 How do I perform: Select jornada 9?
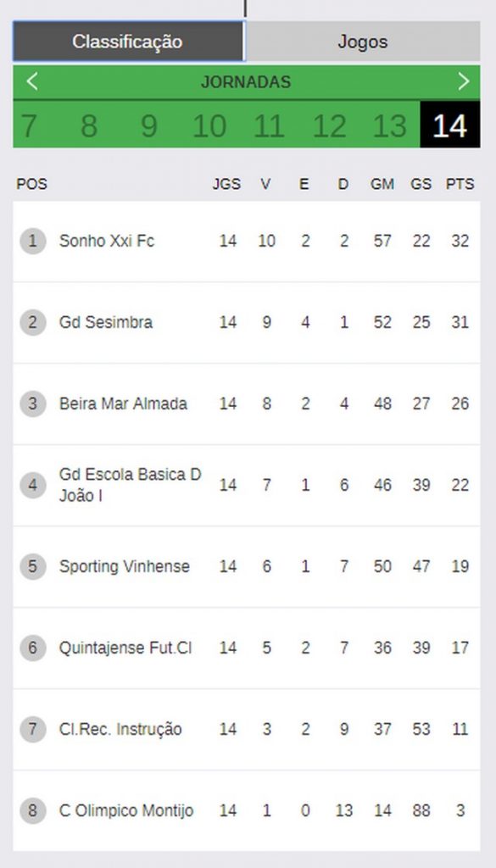coord(149,125)
